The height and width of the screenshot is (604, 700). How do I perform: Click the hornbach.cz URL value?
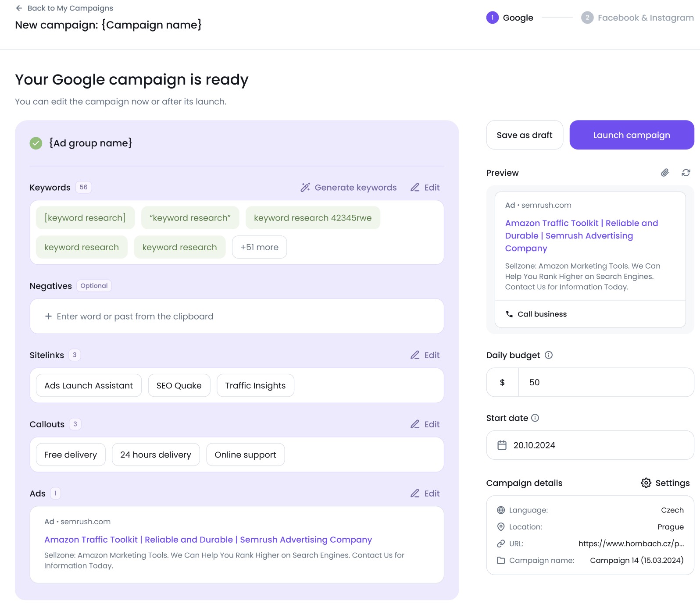coord(631,544)
